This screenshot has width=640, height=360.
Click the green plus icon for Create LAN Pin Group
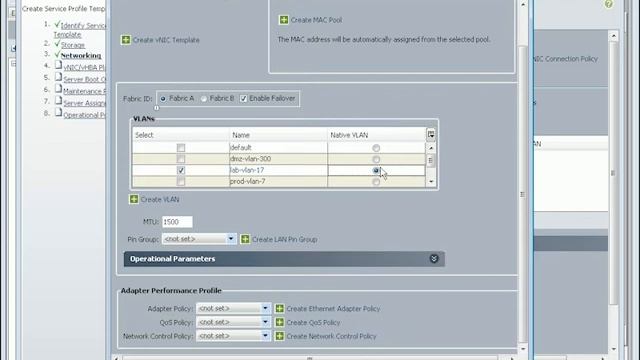tap(245, 239)
